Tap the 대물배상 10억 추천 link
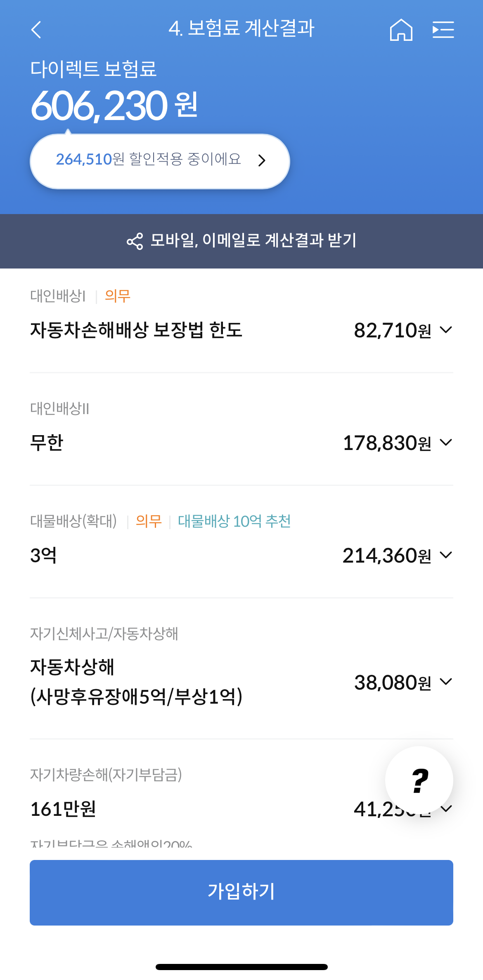 tap(234, 521)
